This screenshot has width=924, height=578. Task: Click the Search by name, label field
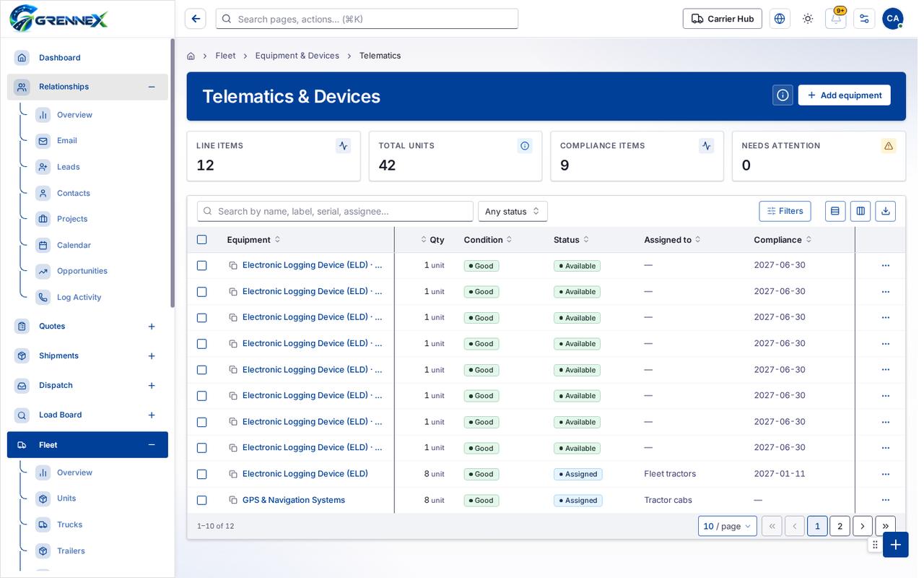coord(335,211)
